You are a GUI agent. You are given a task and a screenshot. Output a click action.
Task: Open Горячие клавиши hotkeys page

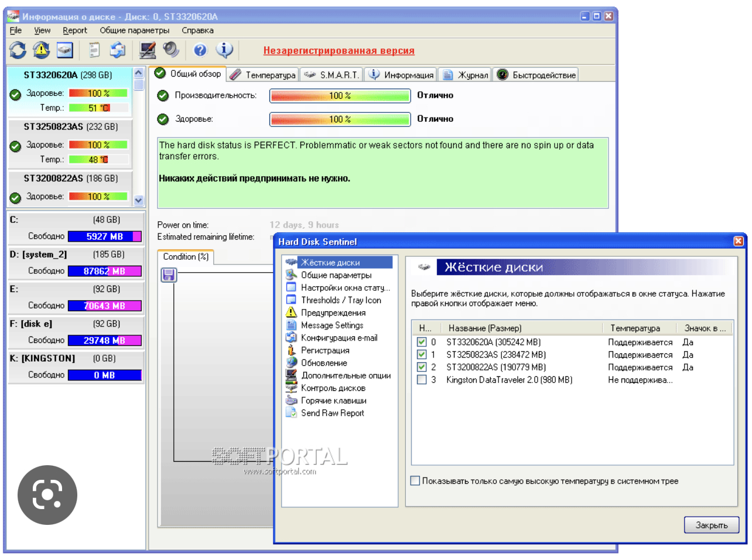334,401
